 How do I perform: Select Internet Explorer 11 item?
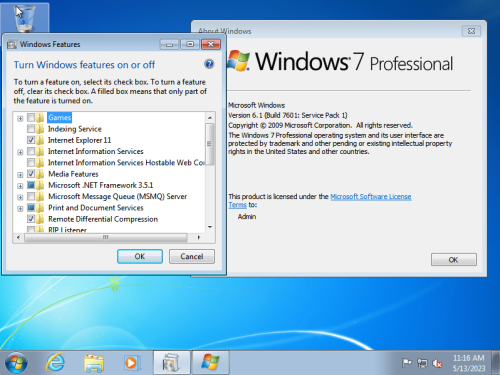(79, 140)
